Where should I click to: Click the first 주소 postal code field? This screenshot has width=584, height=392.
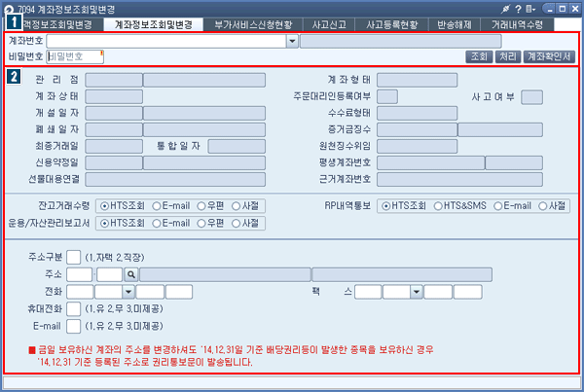80,274
